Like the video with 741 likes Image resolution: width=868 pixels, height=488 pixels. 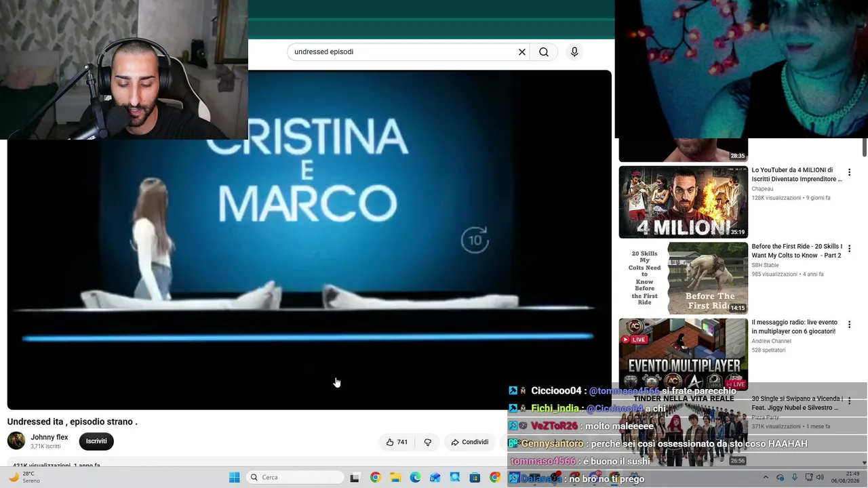point(397,442)
